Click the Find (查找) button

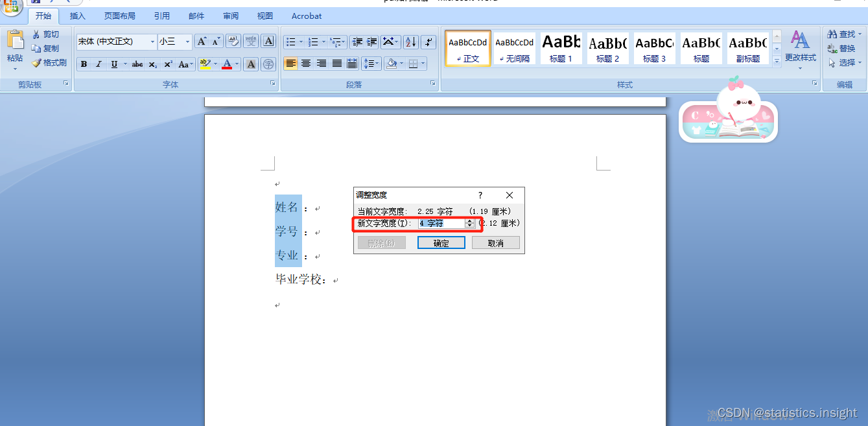tap(845, 34)
